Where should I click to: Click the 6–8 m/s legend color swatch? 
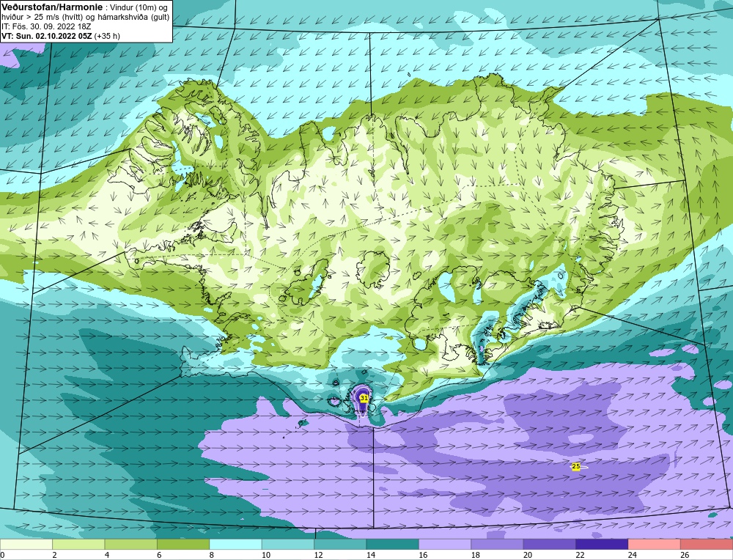pos(183,545)
